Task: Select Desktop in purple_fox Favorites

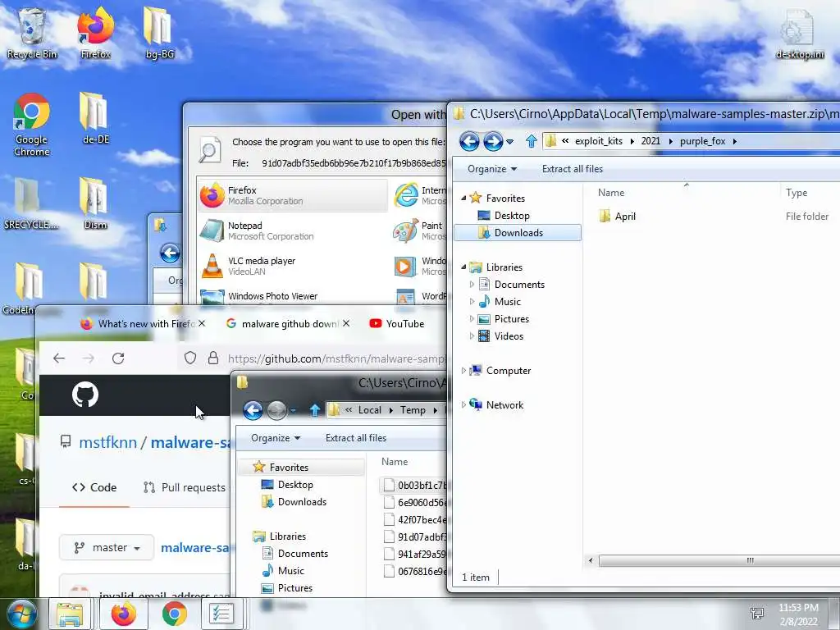Action: pos(512,216)
